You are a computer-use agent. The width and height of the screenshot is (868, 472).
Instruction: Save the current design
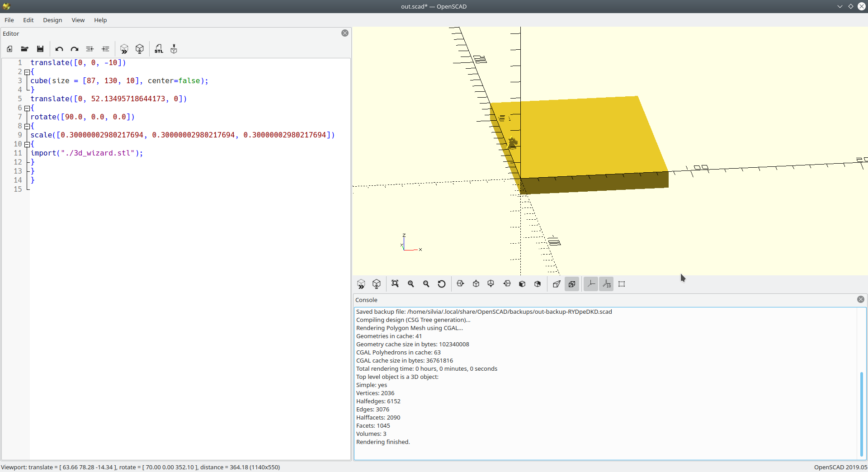pos(40,49)
